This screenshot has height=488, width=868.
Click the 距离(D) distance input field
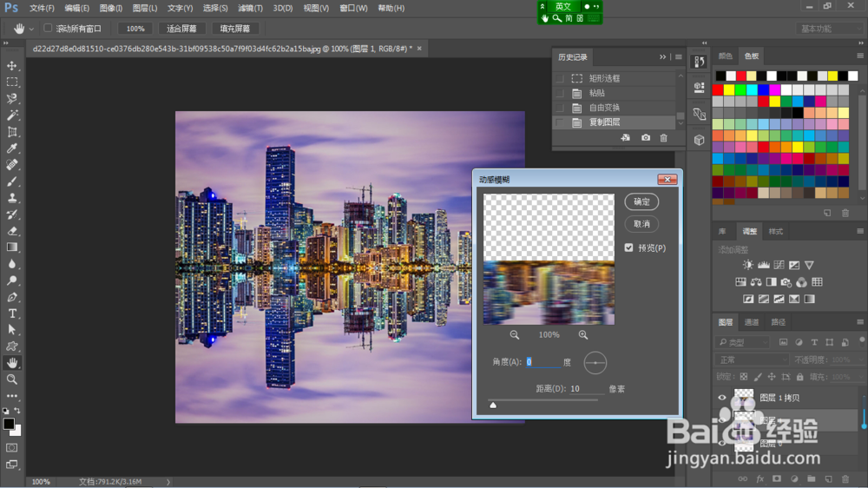click(x=586, y=389)
